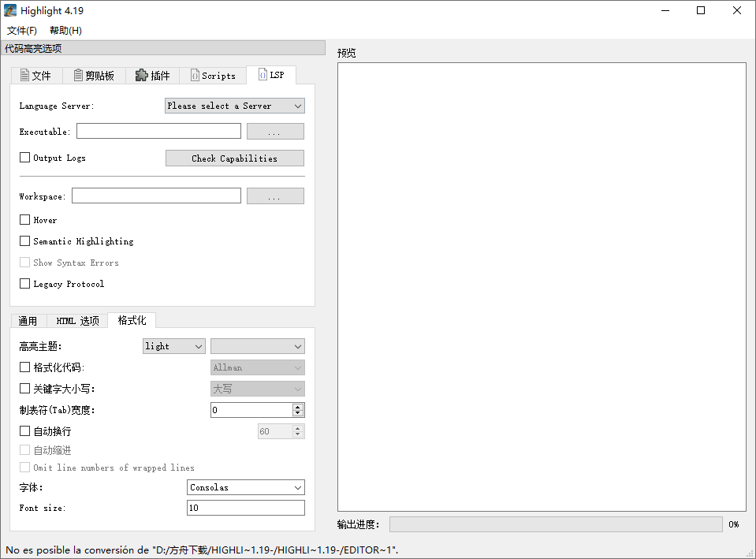Minimize the Highlight window

pyautogui.click(x=665, y=10)
